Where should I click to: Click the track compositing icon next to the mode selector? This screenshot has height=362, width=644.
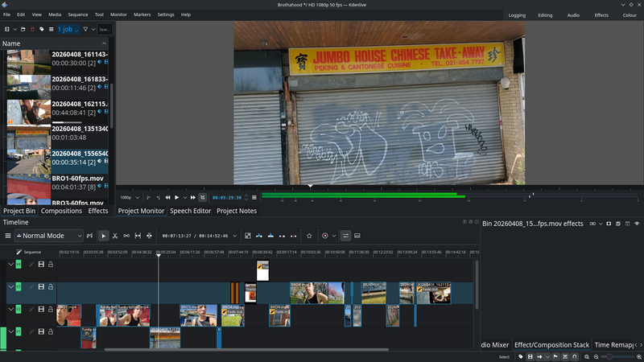pos(90,236)
